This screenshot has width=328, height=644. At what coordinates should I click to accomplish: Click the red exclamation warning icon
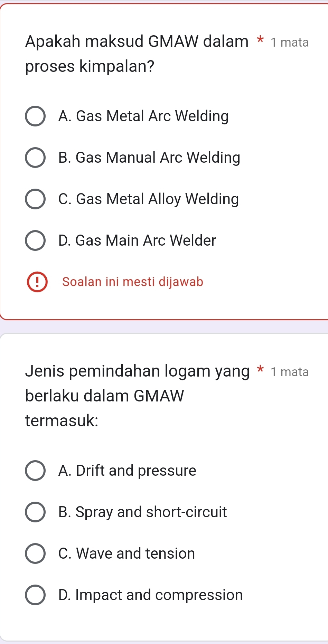click(x=37, y=282)
